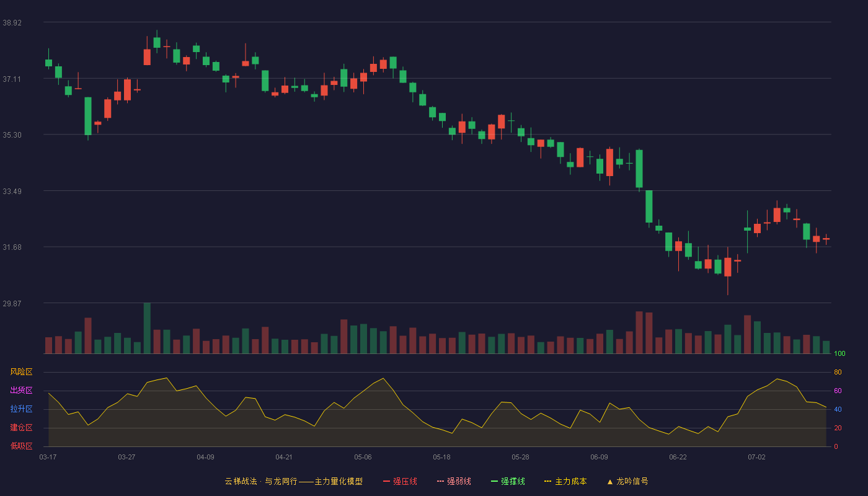
Task: Toggle the 主力成本 legend entry
Action: [x=565, y=481]
